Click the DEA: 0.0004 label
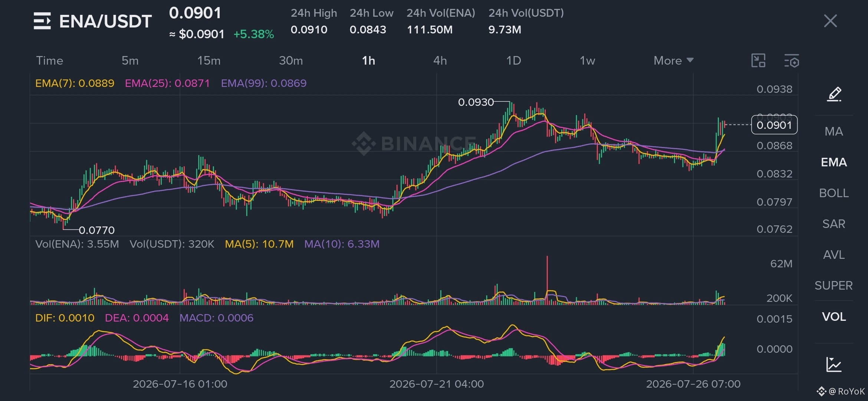The image size is (868, 401). (x=137, y=318)
